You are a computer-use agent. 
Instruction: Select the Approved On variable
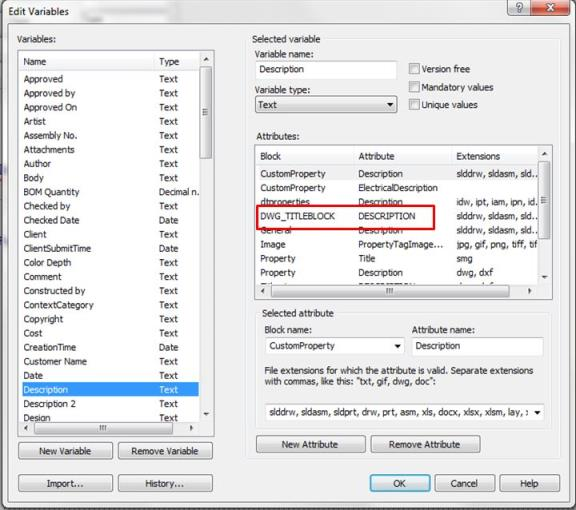[x=110, y=107]
